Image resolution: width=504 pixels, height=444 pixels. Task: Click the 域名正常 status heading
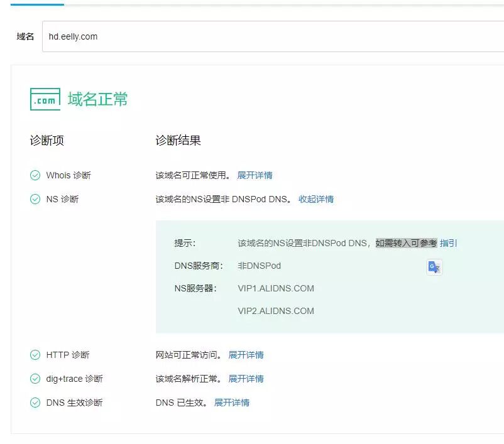click(97, 99)
